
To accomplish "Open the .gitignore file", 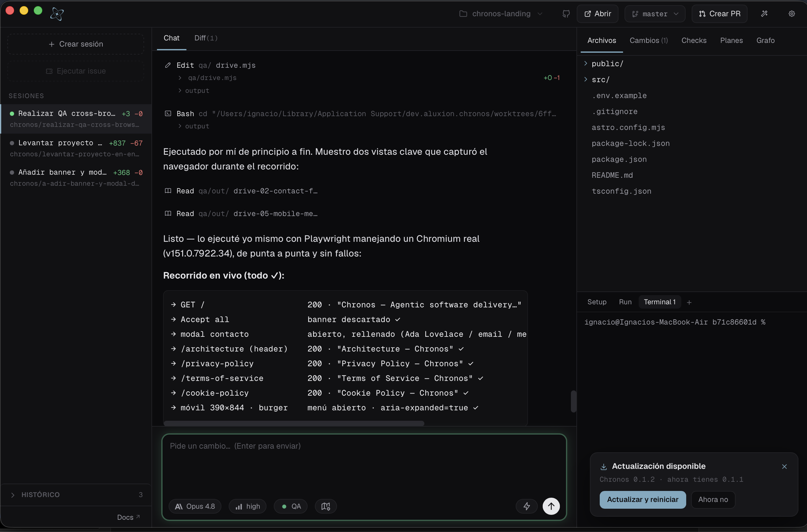I will pyautogui.click(x=614, y=112).
